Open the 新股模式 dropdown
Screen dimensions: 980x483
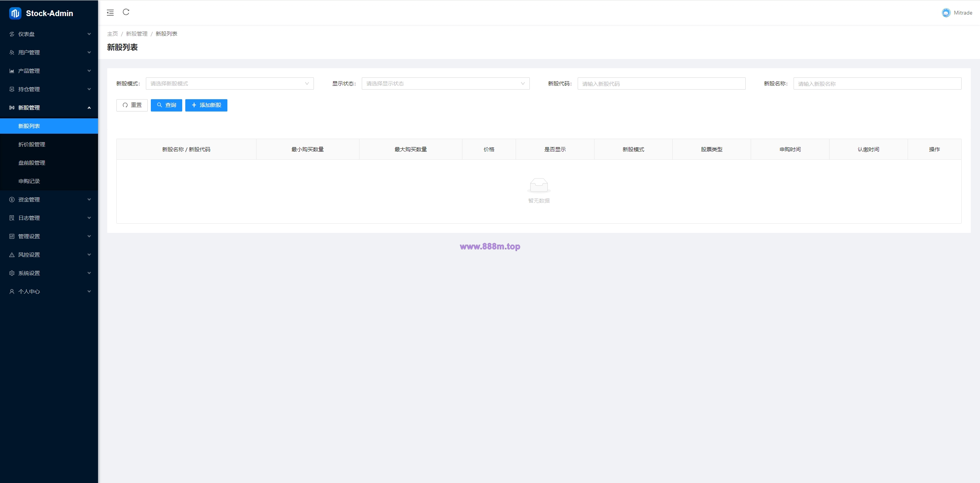(x=230, y=84)
